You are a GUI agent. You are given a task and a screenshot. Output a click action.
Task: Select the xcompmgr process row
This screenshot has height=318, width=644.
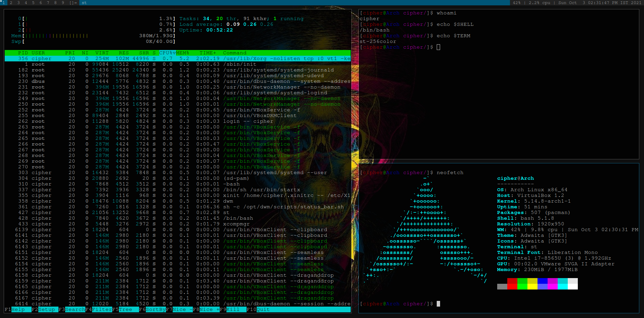pos(178,224)
